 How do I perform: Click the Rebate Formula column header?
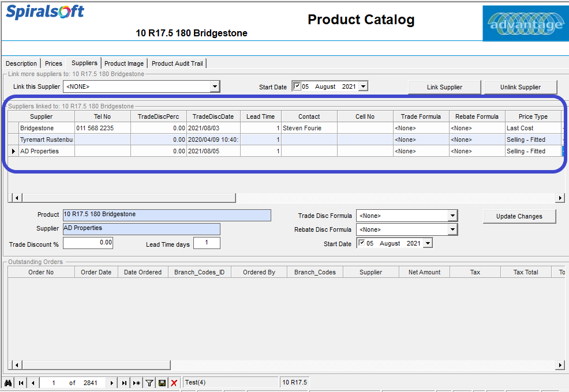click(x=477, y=116)
